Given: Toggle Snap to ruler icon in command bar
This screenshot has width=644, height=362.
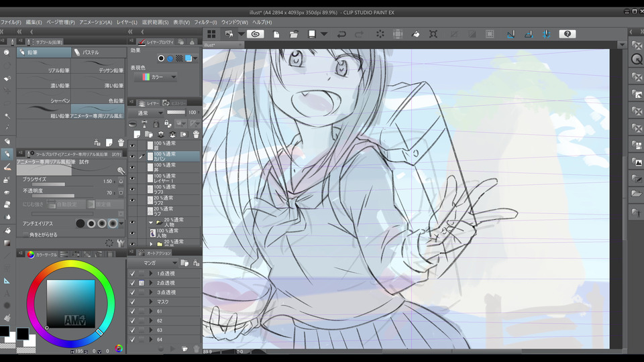Looking at the screenshot, I should coord(511,34).
